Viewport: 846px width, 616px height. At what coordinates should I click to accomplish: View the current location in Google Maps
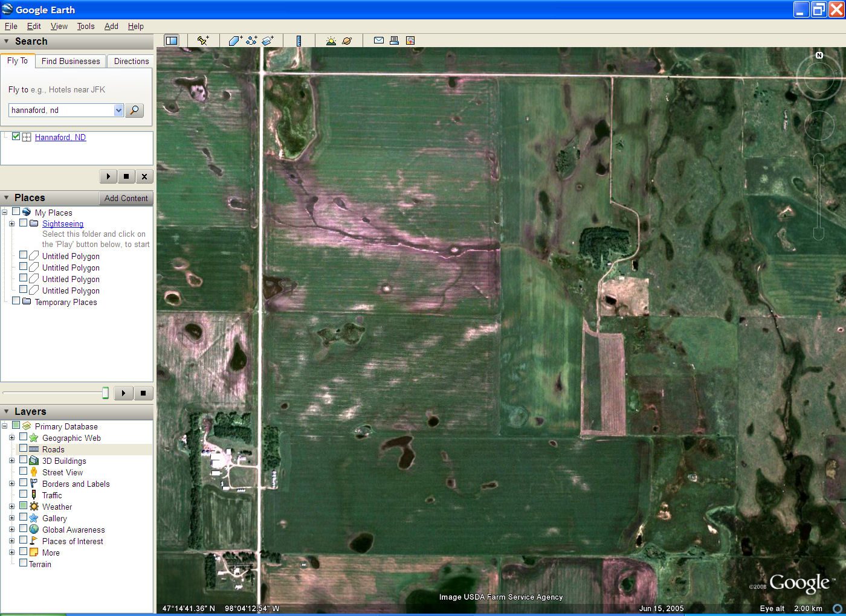(410, 40)
